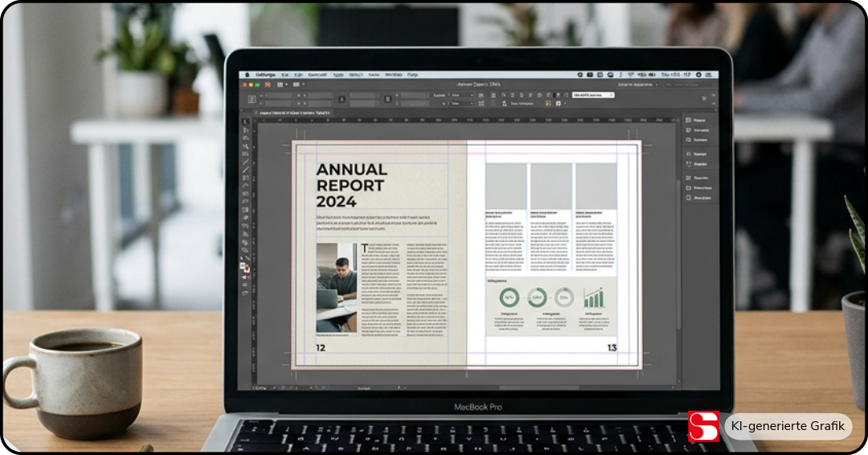Screen dimensions: 868x455
Task: Click the fill and stroke swatch in toolbox
Action: (244, 268)
